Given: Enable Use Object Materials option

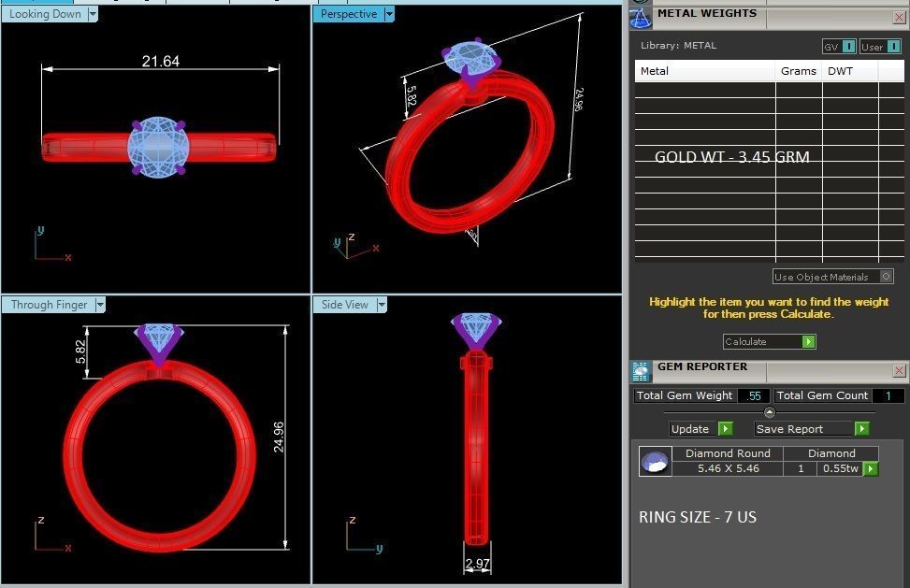Looking at the screenshot, I should tap(886, 277).
